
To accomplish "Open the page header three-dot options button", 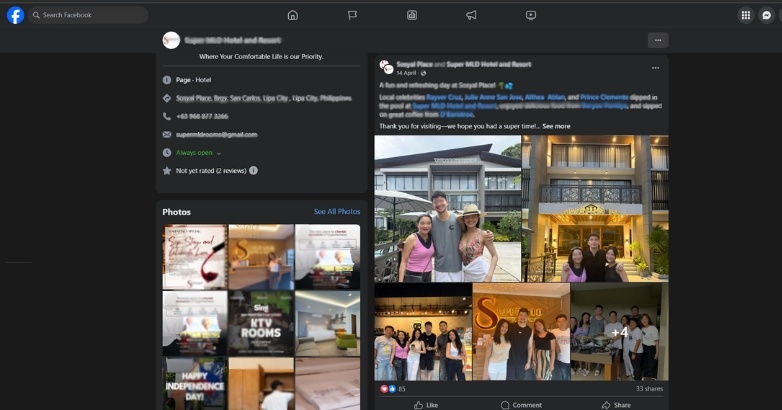I will coord(658,40).
